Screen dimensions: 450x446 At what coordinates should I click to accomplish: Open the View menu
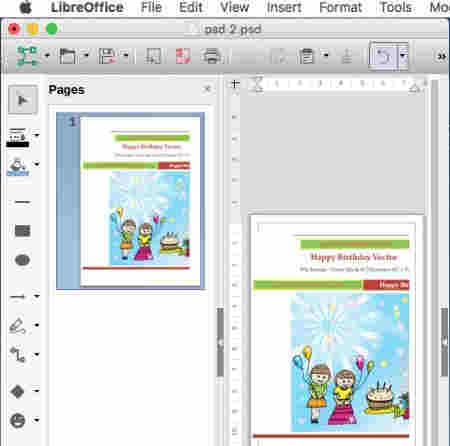point(235,7)
